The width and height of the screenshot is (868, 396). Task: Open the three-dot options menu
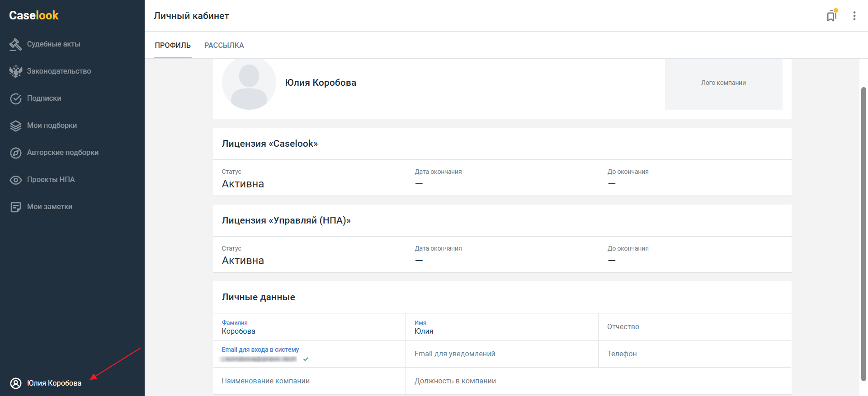pos(854,16)
